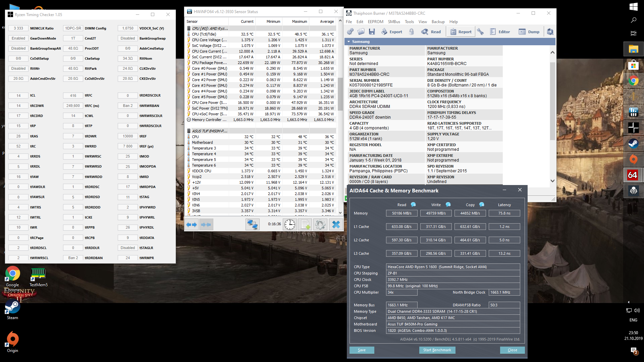Collapse the Samsung section in Thaiphoon report
The width and height of the screenshot is (644, 362).
click(x=349, y=42)
